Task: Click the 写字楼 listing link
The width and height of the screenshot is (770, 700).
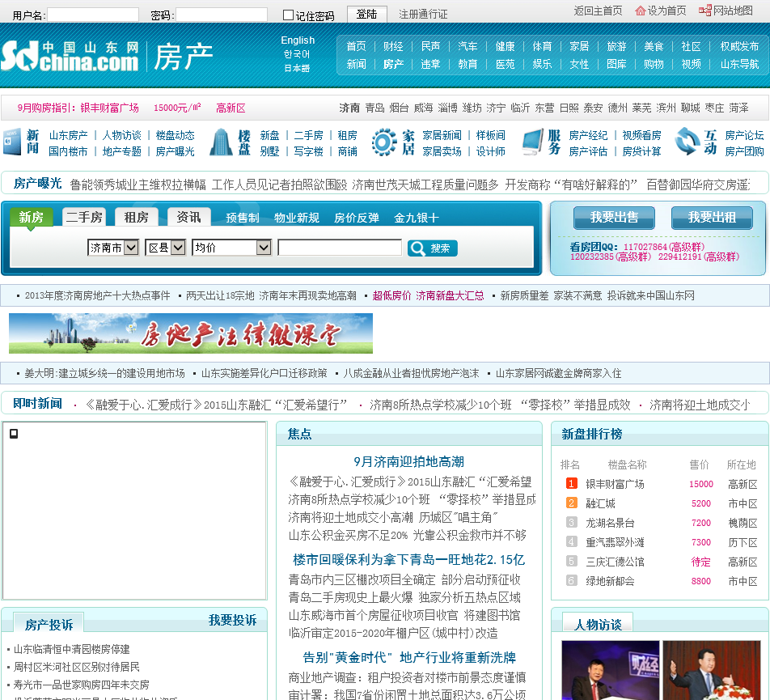Action: 308,151
